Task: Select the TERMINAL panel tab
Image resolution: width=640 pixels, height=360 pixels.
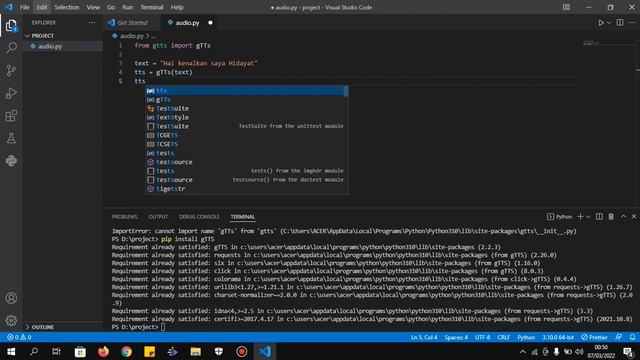Action: (x=242, y=217)
